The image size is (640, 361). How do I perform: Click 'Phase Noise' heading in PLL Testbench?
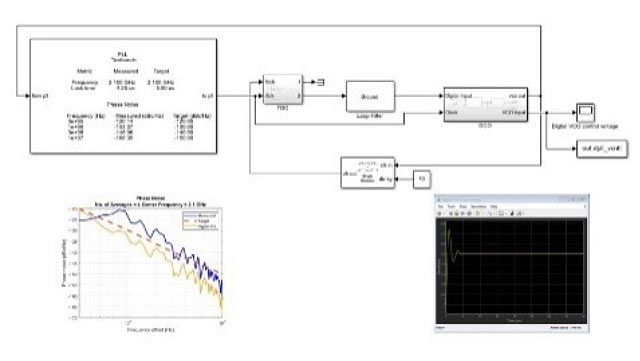(122, 105)
